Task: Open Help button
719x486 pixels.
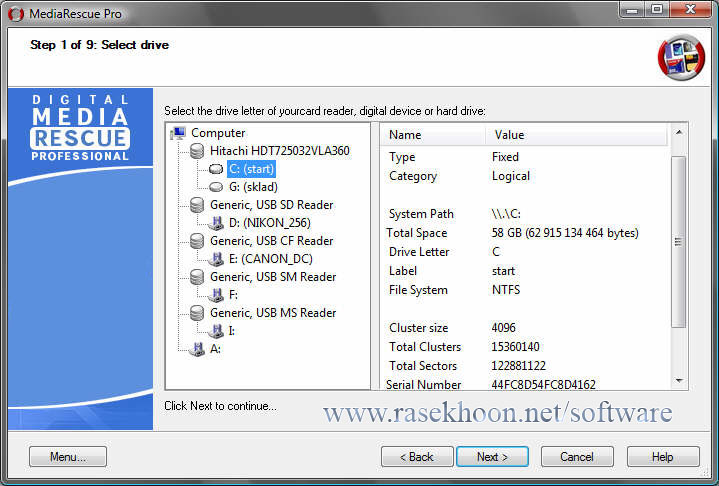Action: coord(663,457)
